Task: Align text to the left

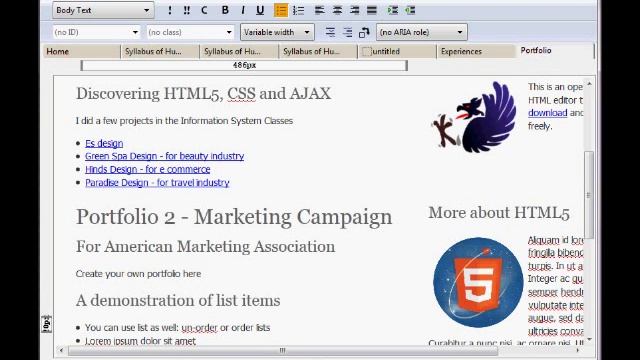Action: (320, 10)
